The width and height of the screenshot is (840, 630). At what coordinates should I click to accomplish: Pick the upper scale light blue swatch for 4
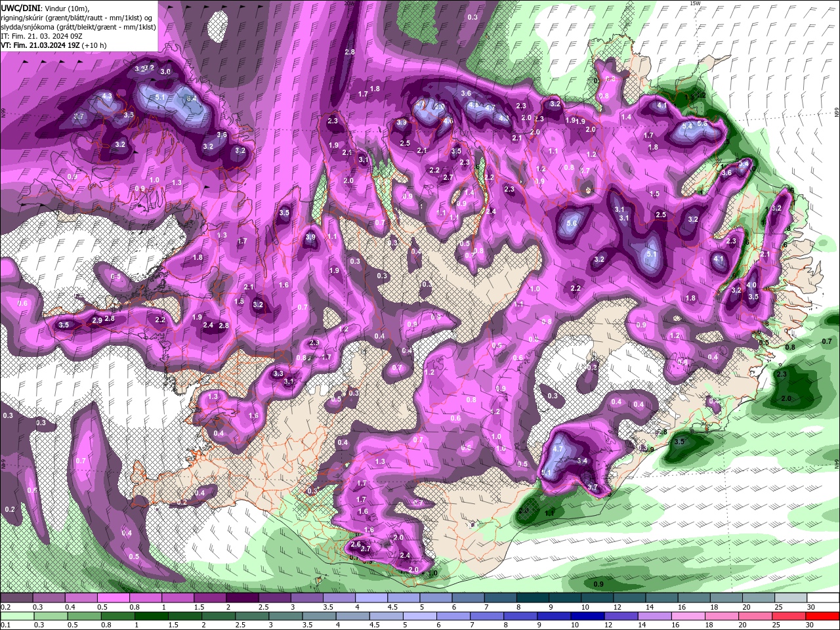pyautogui.click(x=370, y=598)
